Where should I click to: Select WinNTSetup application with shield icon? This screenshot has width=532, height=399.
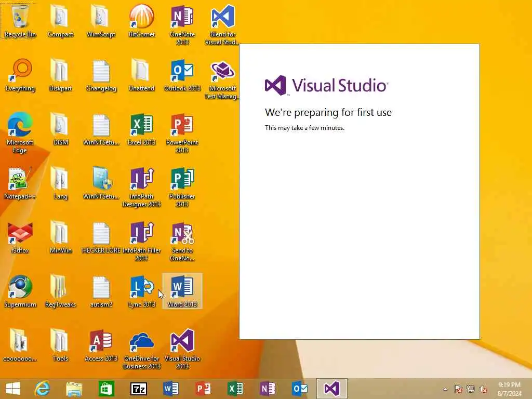[101, 182]
